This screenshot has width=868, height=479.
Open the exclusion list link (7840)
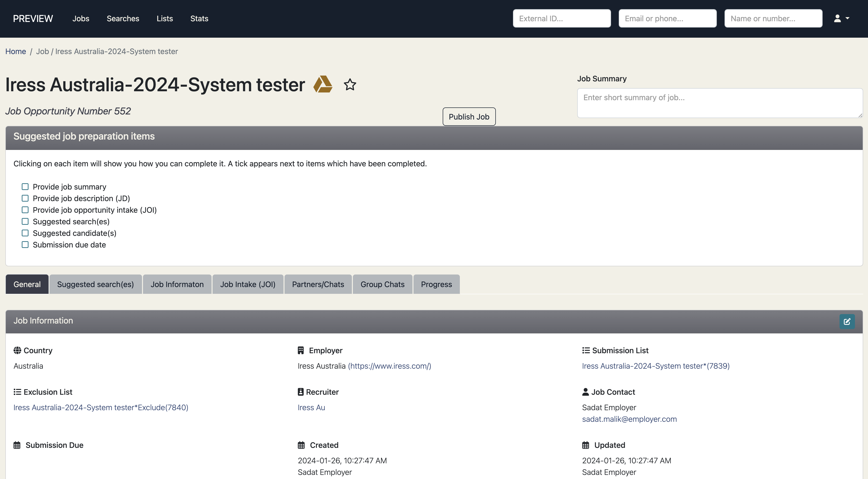tap(101, 407)
